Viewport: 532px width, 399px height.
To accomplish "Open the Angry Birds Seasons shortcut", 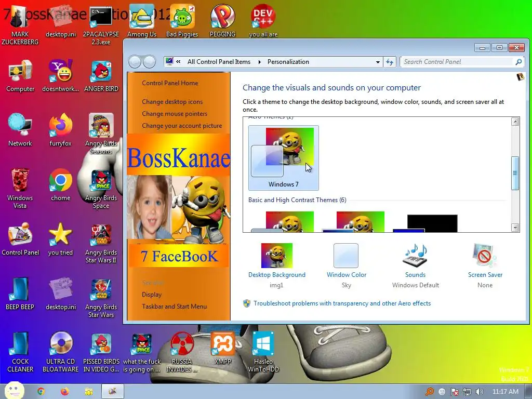I will pos(101,134).
